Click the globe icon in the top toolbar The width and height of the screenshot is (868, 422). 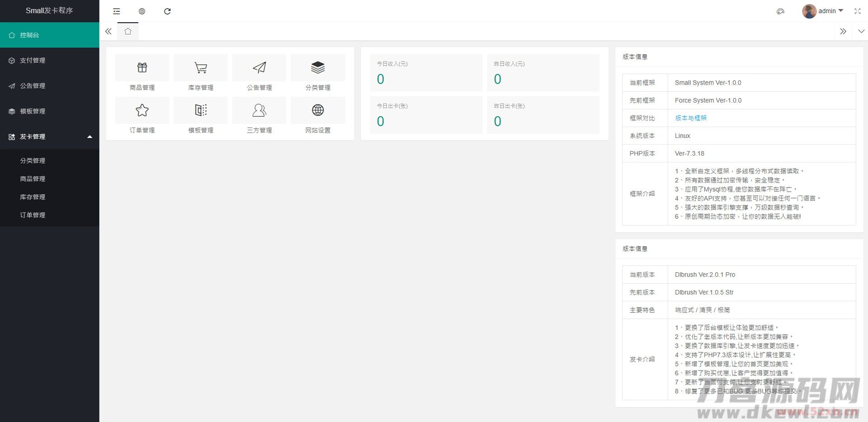[x=142, y=11]
